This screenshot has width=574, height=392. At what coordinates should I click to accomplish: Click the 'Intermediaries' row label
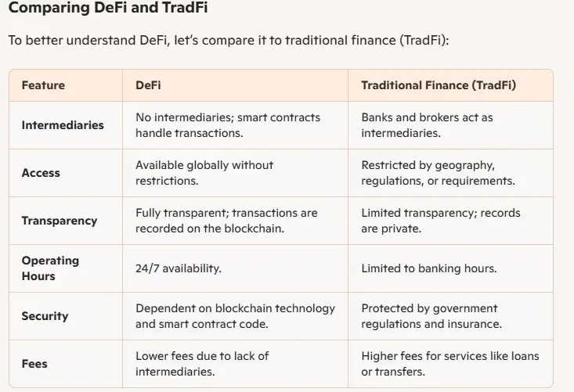[x=63, y=125]
